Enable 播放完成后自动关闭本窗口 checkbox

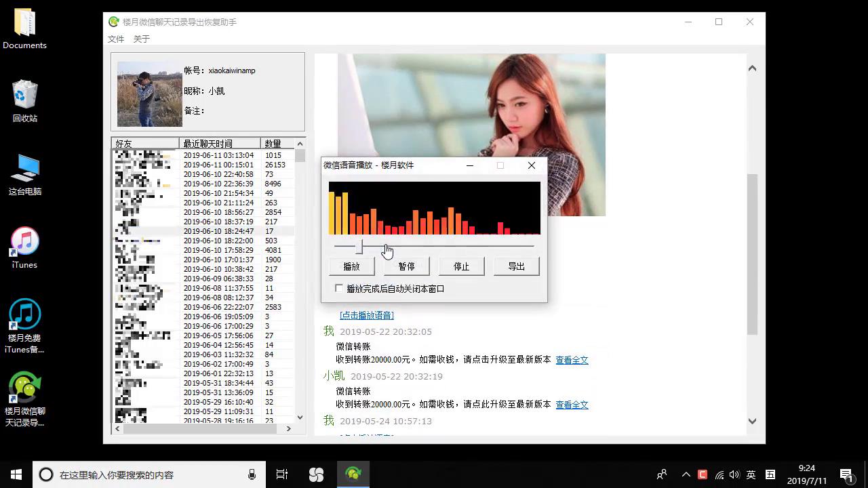(x=339, y=289)
